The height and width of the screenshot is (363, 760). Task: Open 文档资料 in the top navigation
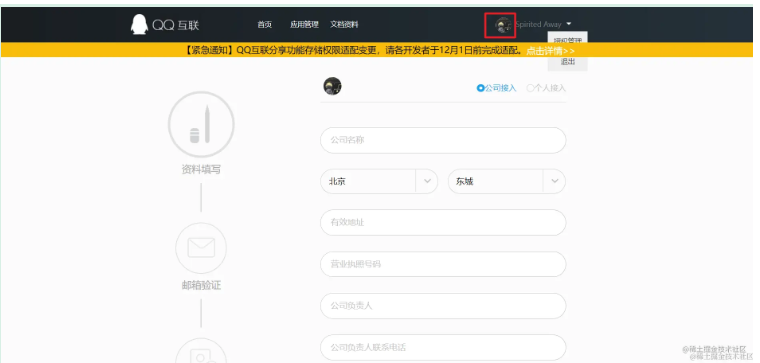(x=344, y=25)
